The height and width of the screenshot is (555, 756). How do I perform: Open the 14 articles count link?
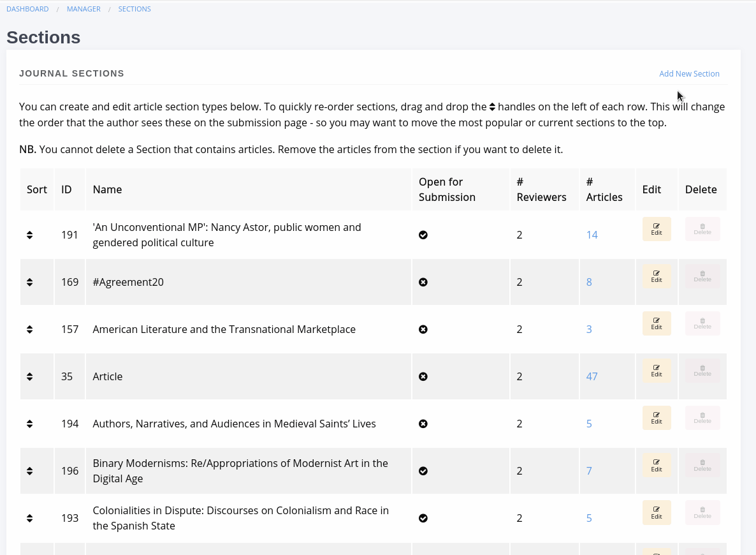tap(592, 235)
